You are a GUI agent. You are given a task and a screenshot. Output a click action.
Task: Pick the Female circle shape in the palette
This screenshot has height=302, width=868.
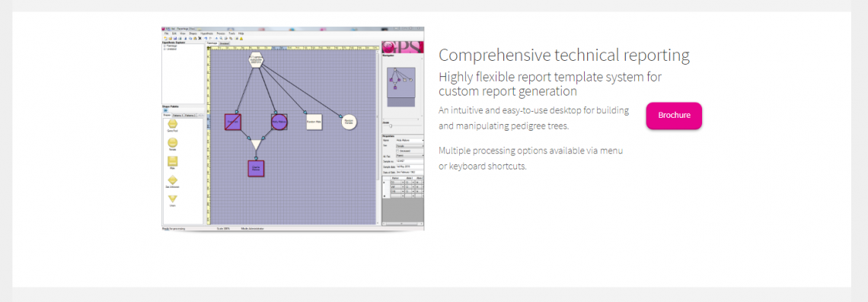click(173, 143)
